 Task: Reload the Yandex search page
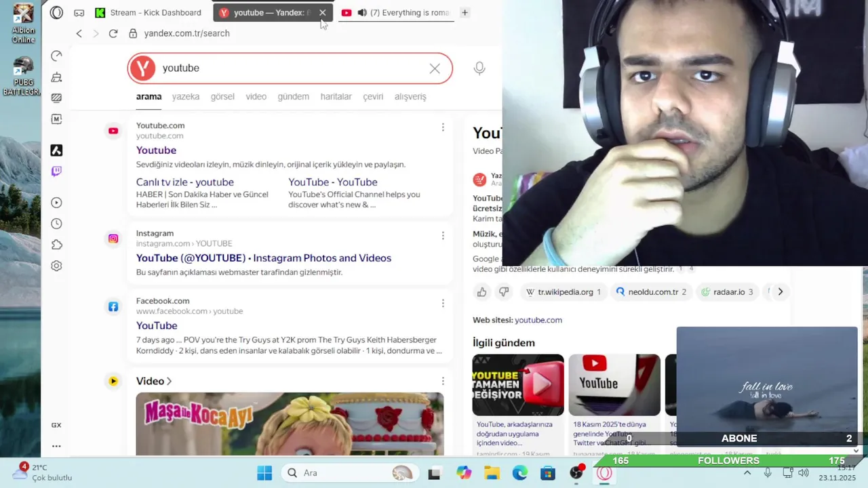[x=113, y=33]
